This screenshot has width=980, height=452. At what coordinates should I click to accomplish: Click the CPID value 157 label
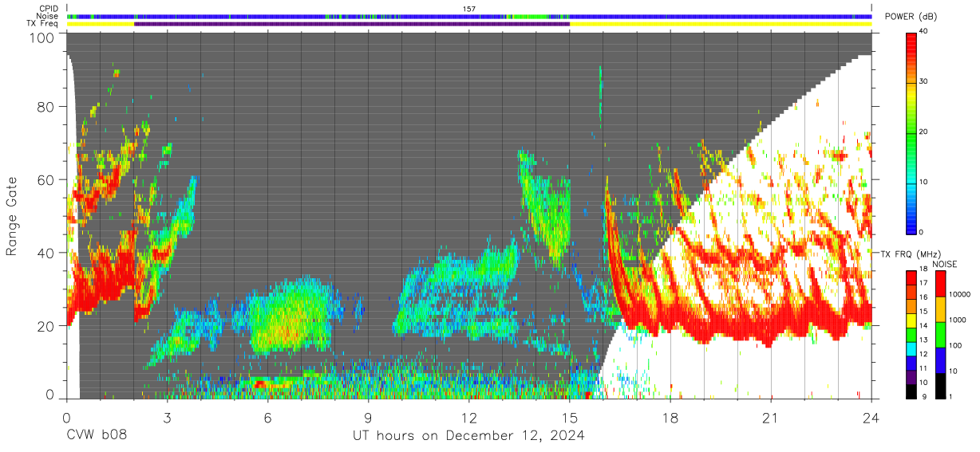tap(469, 9)
